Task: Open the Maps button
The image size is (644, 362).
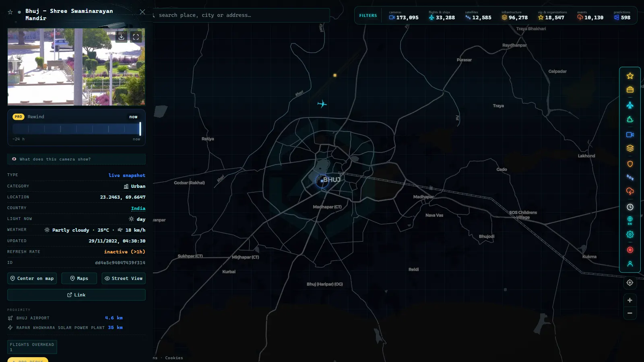Action: [79, 278]
